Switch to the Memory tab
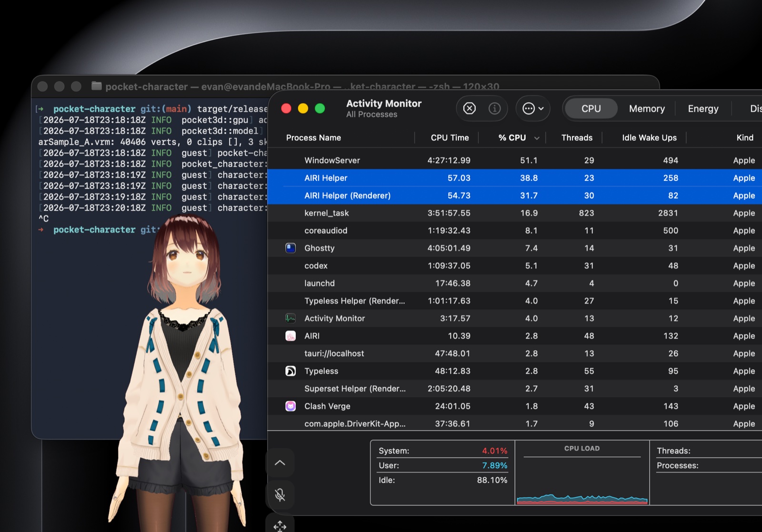 (647, 109)
